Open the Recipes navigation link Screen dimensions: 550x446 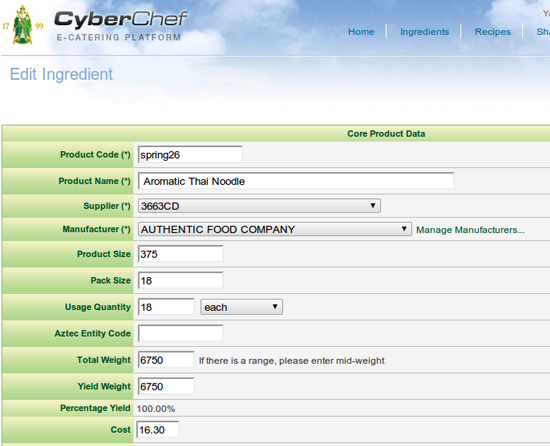[x=492, y=32]
